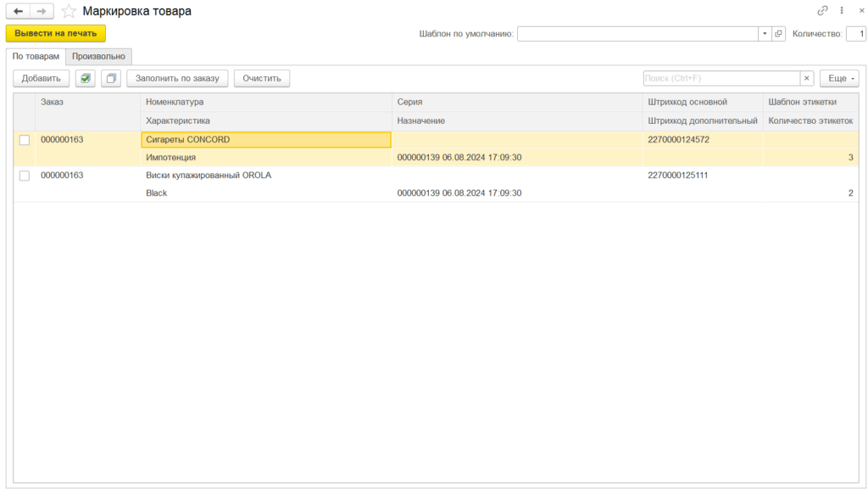Click the Количество number field
This screenshot has width=868, height=491.
(x=855, y=34)
